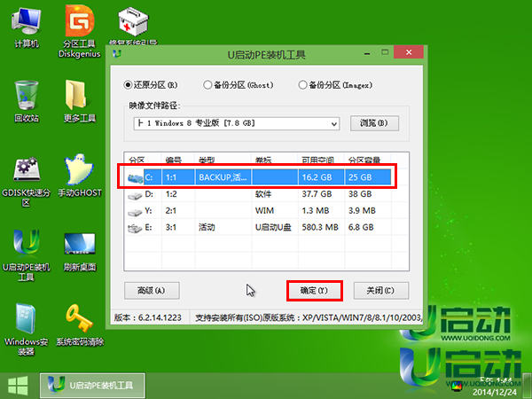Select the 软件 label cell for D:
Screen dimensions: 532x399
275,194
